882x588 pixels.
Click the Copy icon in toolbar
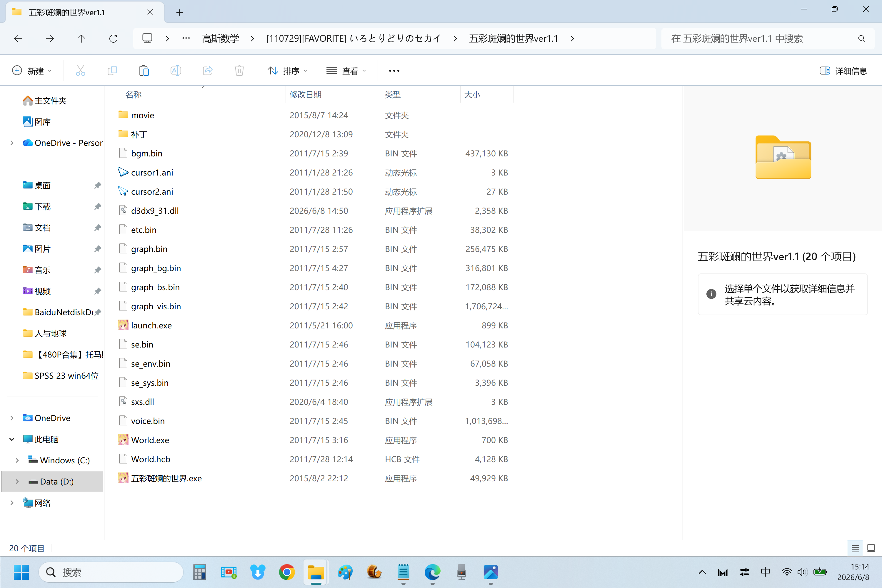[112, 71]
